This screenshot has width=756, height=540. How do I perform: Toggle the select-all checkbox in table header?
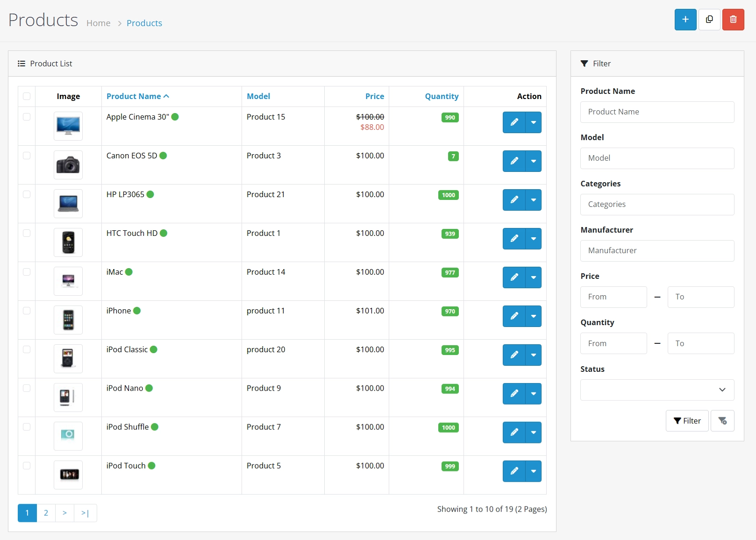point(27,96)
